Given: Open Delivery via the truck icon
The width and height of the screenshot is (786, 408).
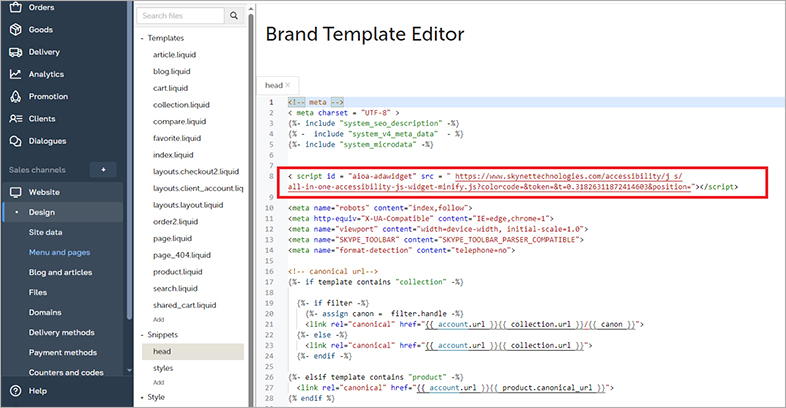Looking at the screenshot, I should pos(16,52).
